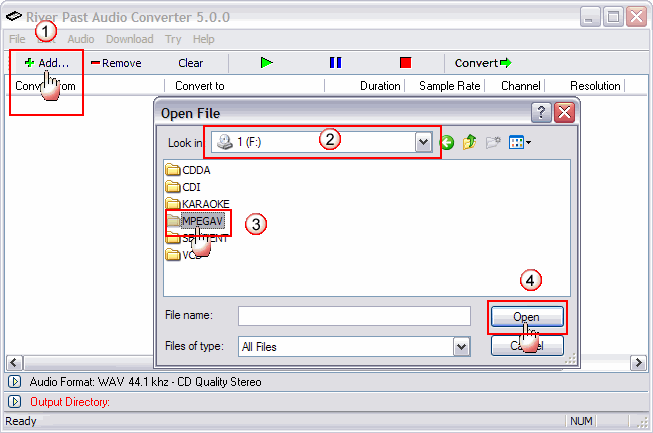The width and height of the screenshot is (653, 433).
Task: Select the MPEGAV folder
Action: tap(195, 221)
